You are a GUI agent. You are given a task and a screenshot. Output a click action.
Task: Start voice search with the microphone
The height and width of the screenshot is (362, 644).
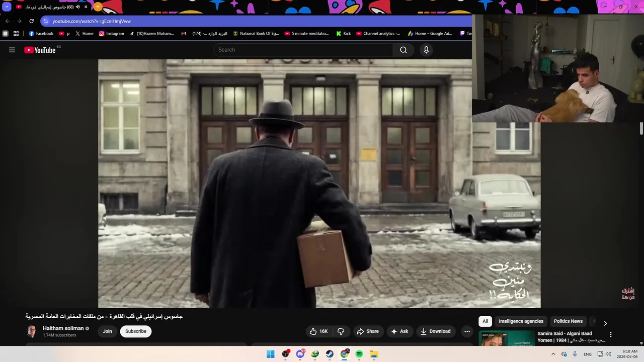tap(426, 50)
